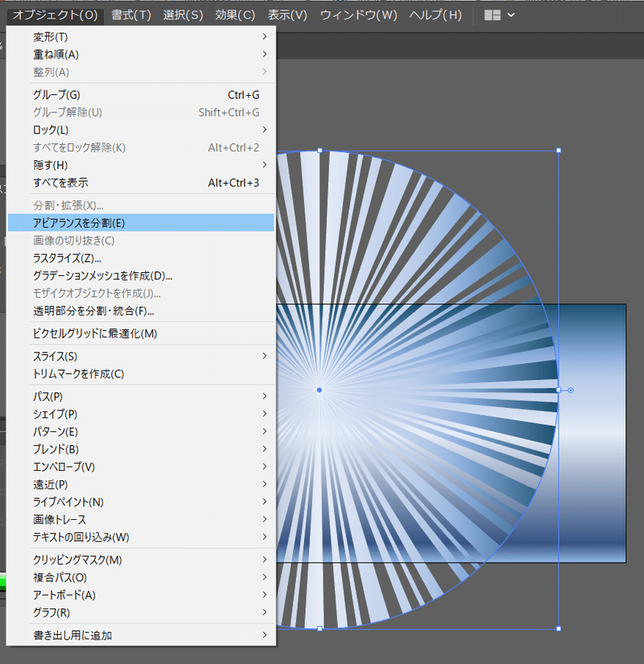Select ピクセルグリッドに最適化(M)
Viewport: 644px width, 664px height.
click(x=141, y=333)
